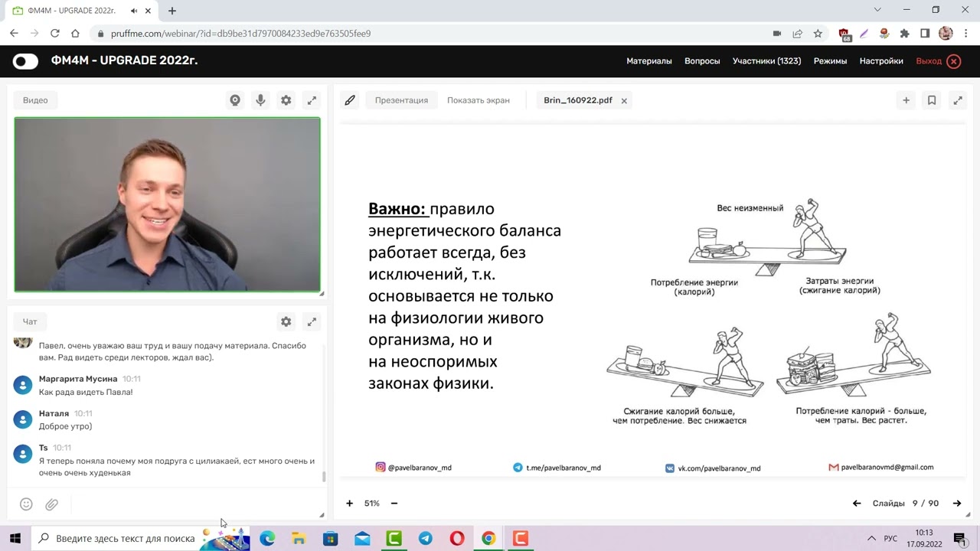The width and height of the screenshot is (980, 551).
Task: Attach a file in chat
Action: point(52,504)
